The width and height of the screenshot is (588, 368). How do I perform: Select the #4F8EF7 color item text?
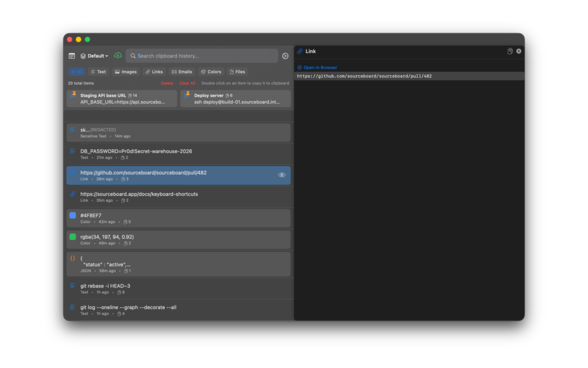coord(91,216)
